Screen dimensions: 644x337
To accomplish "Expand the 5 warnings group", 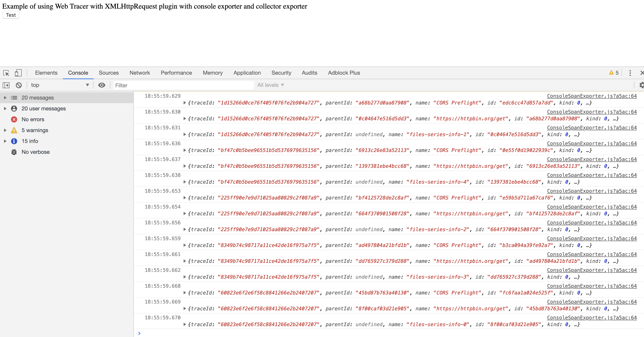I will 5,130.
